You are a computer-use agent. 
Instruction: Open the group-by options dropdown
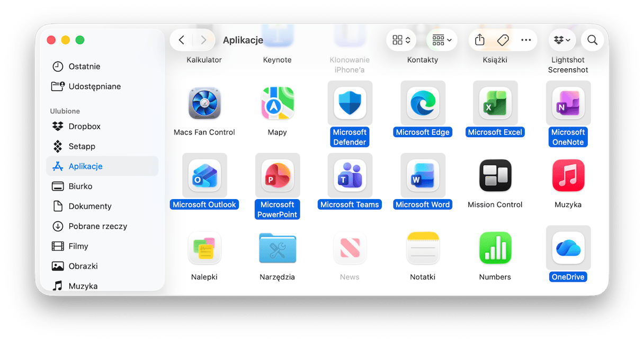pos(442,40)
